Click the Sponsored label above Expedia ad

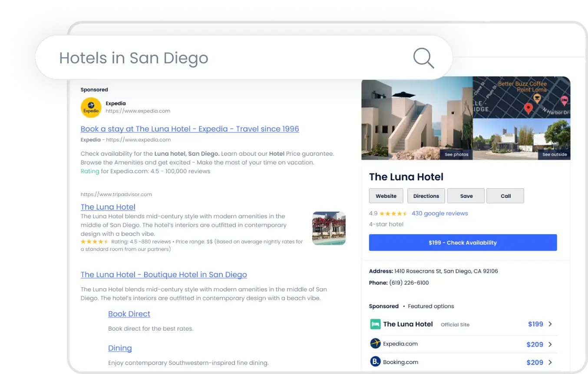[x=94, y=90]
